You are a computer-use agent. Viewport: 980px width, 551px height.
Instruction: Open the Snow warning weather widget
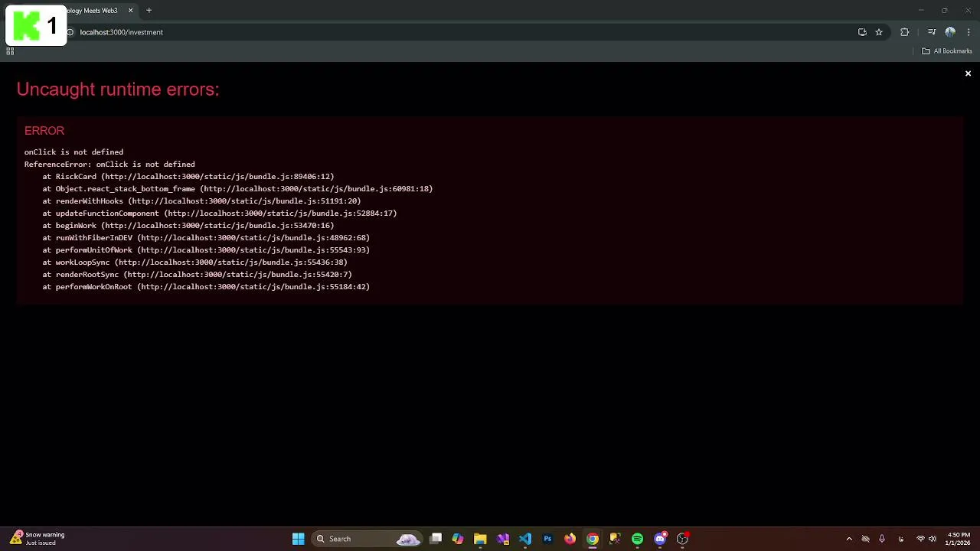[x=38, y=539]
